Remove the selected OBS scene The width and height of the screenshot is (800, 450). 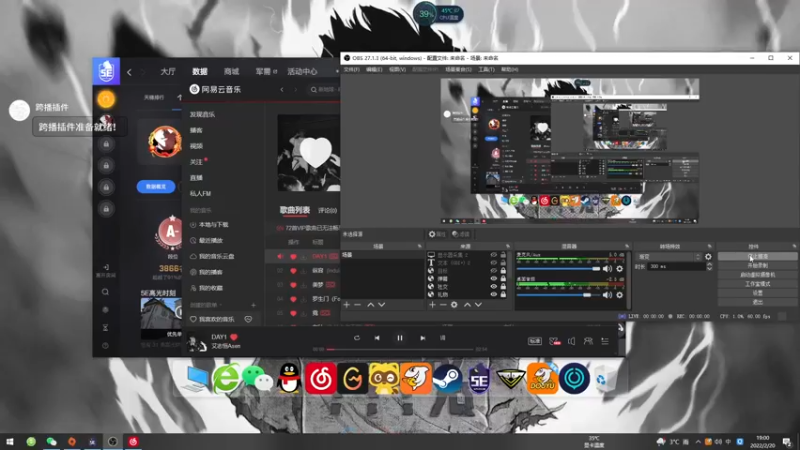[358, 305]
